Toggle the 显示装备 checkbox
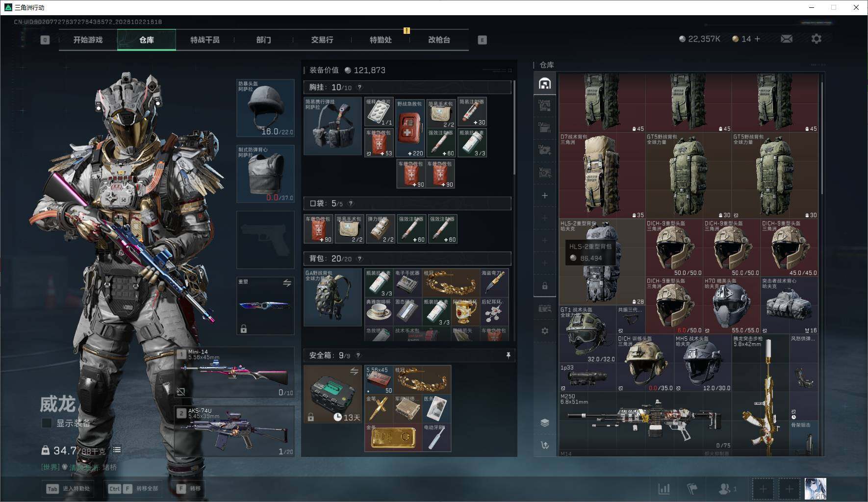The image size is (868, 502). click(47, 423)
